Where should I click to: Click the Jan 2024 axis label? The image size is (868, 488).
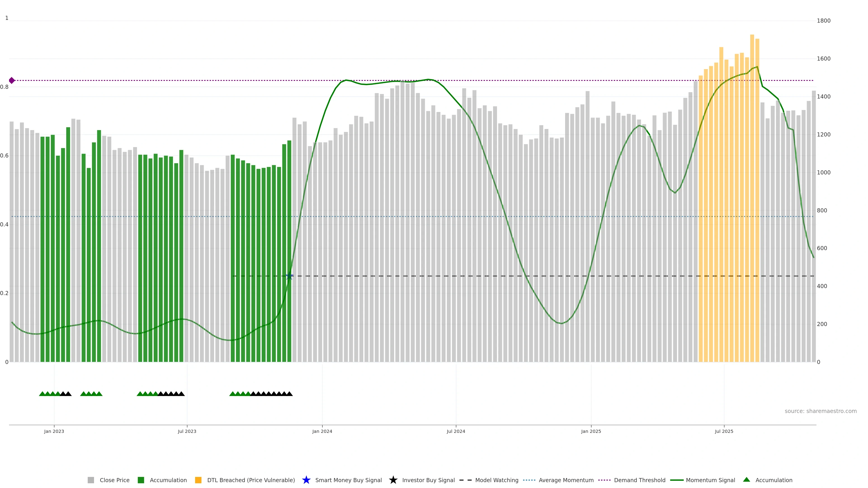[x=322, y=431]
